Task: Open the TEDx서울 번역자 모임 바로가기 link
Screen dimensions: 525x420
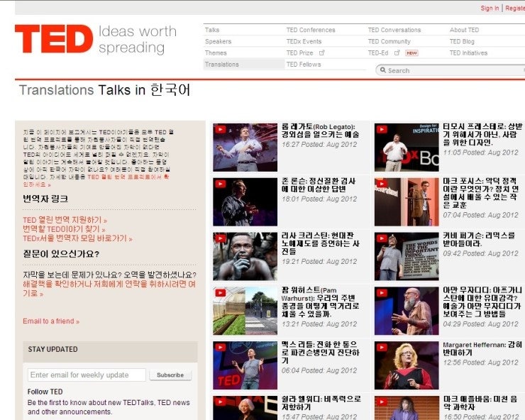Action: pyautogui.click(x=77, y=238)
